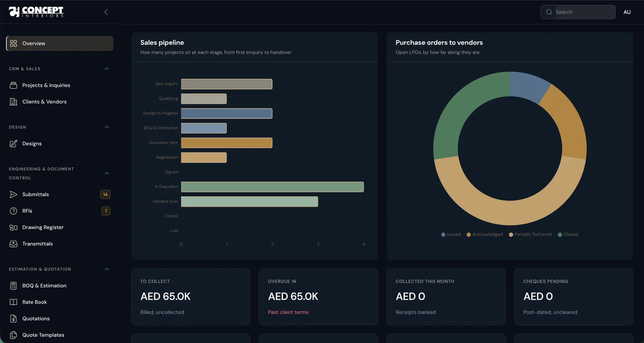Click the Handed Over bar

tap(250, 202)
